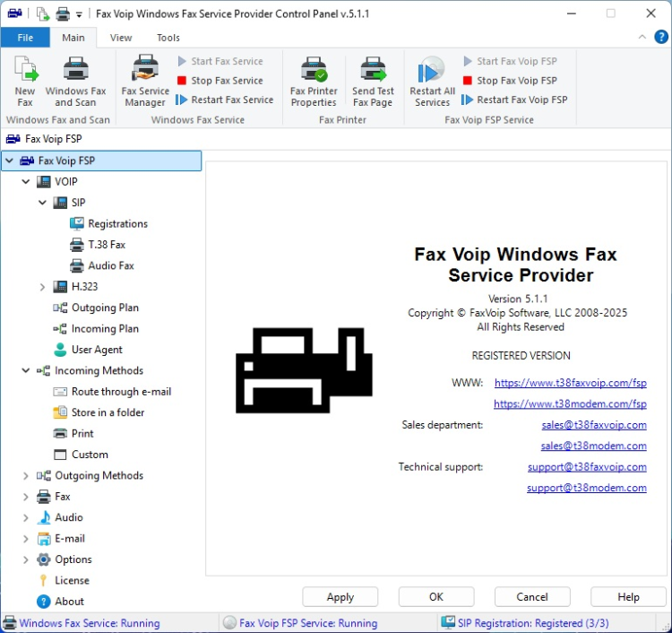
Task: Click Restart All Services icon
Action: click(432, 72)
